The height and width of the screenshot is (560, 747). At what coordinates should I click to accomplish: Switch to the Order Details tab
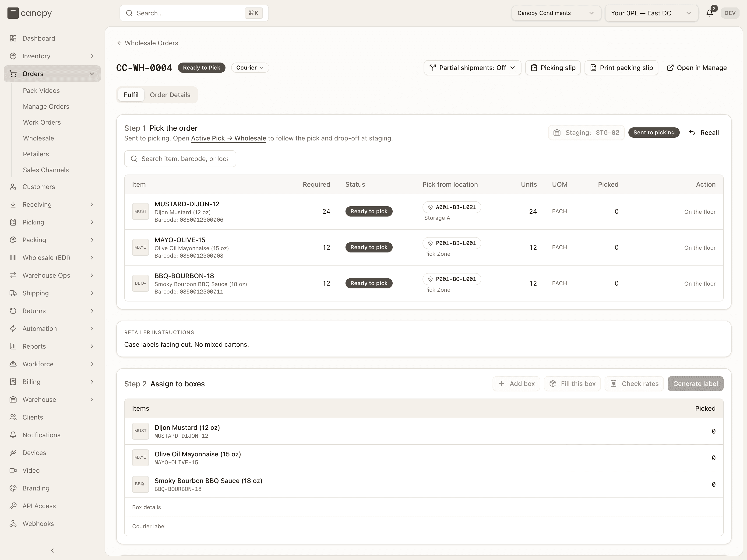point(170,95)
